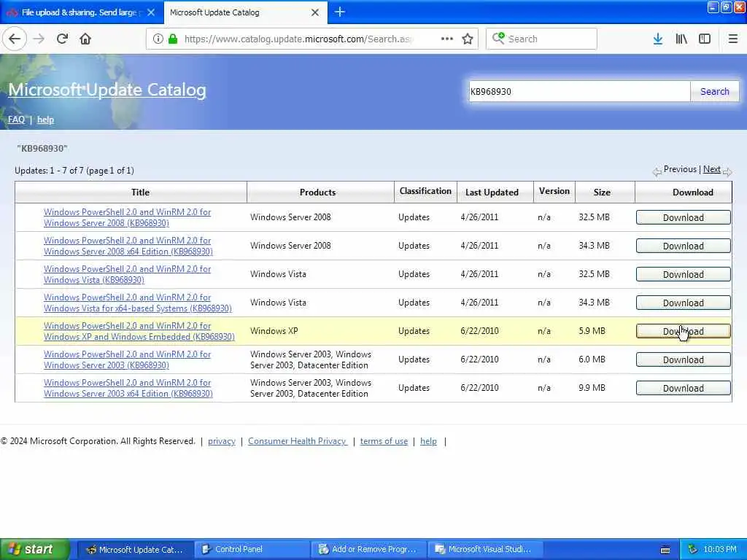This screenshot has height=560, width=747.
Task: Switch to Control Panel taskbar window
Action: coord(252,550)
